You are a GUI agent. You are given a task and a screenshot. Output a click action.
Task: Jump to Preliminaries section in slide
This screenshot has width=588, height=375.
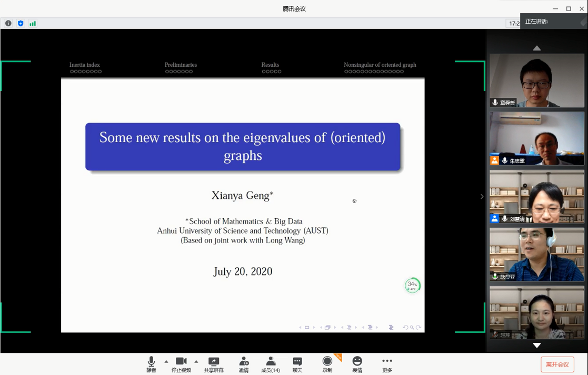click(181, 65)
